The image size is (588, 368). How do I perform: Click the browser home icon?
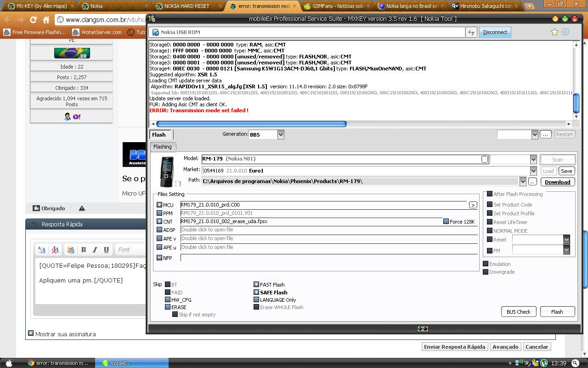pyautogui.click(x=46, y=20)
